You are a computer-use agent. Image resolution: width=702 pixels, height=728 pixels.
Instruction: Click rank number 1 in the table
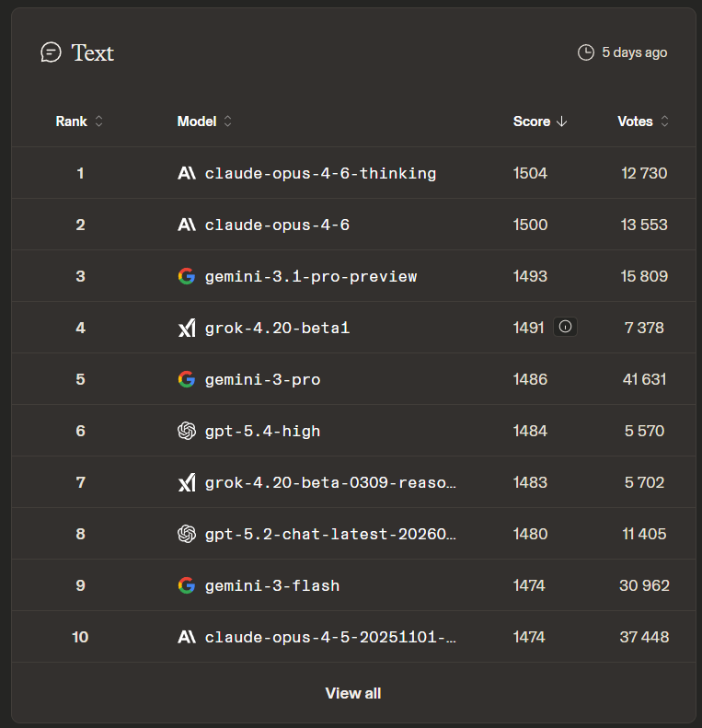coord(80,173)
